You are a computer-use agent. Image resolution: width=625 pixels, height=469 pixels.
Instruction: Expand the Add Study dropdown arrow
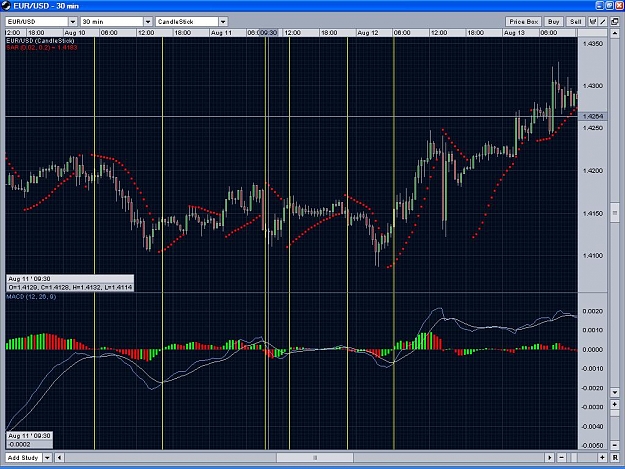[47, 457]
